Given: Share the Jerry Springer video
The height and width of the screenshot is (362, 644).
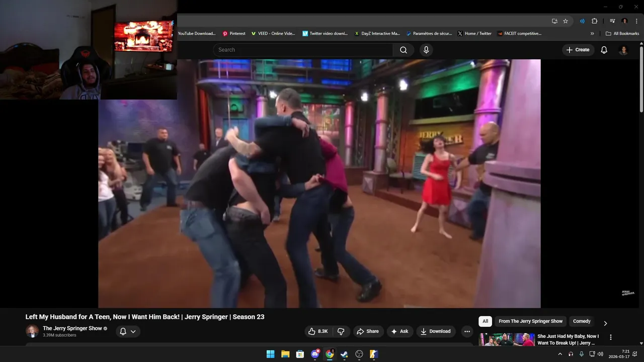Looking at the screenshot, I should click(367, 331).
